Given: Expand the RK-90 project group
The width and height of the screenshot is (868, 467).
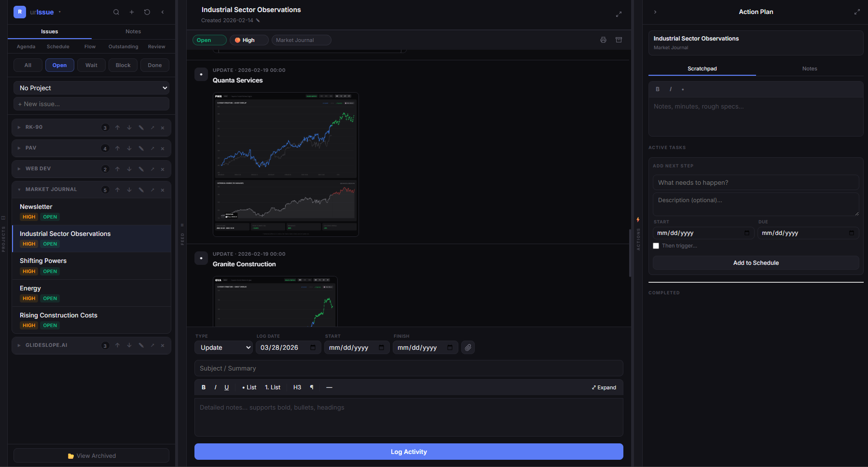Looking at the screenshot, I should [x=19, y=127].
